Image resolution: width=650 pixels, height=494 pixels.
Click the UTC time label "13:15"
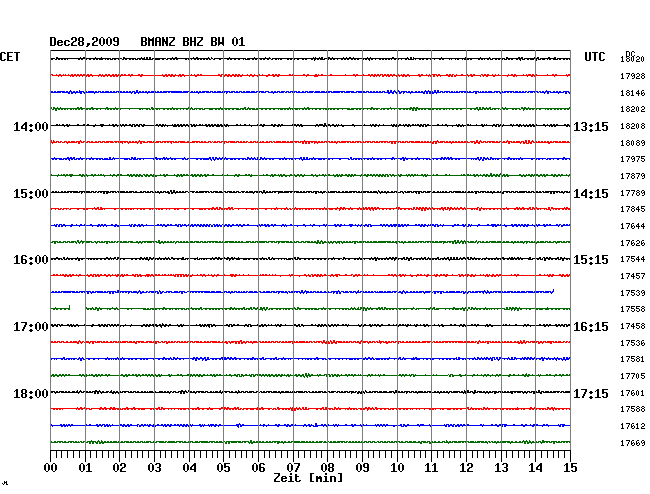click(591, 126)
